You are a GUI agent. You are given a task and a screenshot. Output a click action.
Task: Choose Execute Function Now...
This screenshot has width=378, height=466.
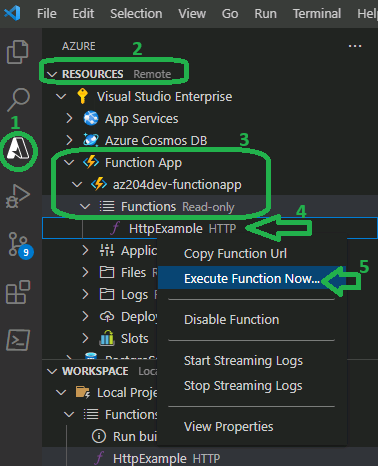252,279
